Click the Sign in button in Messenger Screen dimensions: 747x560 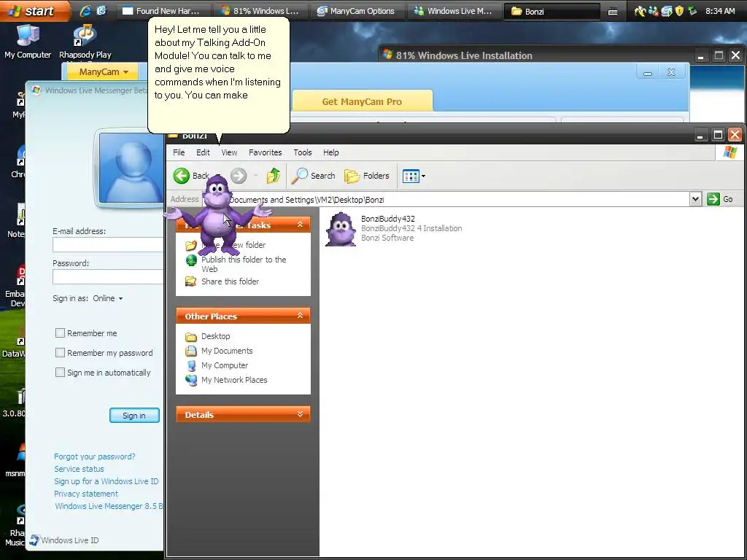[134, 415]
